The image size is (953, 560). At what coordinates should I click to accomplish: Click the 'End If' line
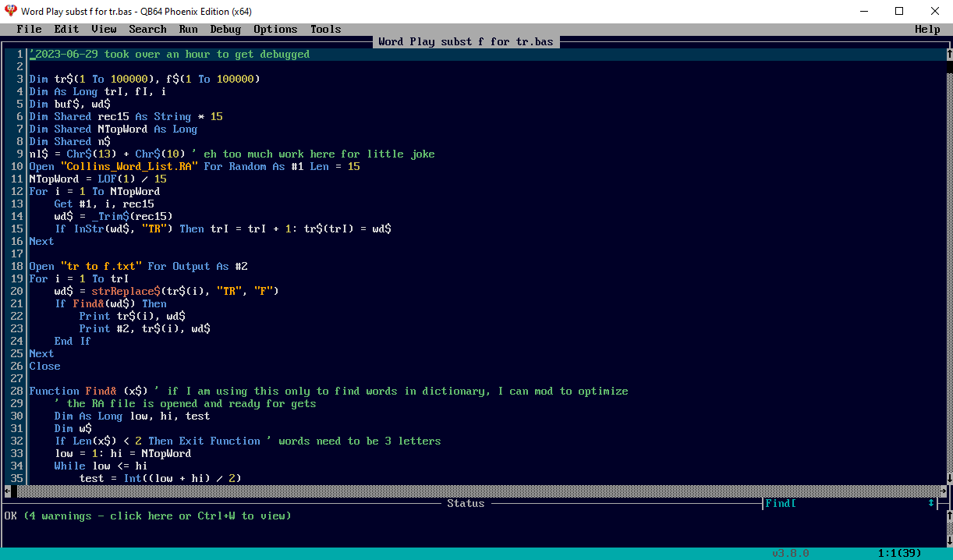pos(73,342)
